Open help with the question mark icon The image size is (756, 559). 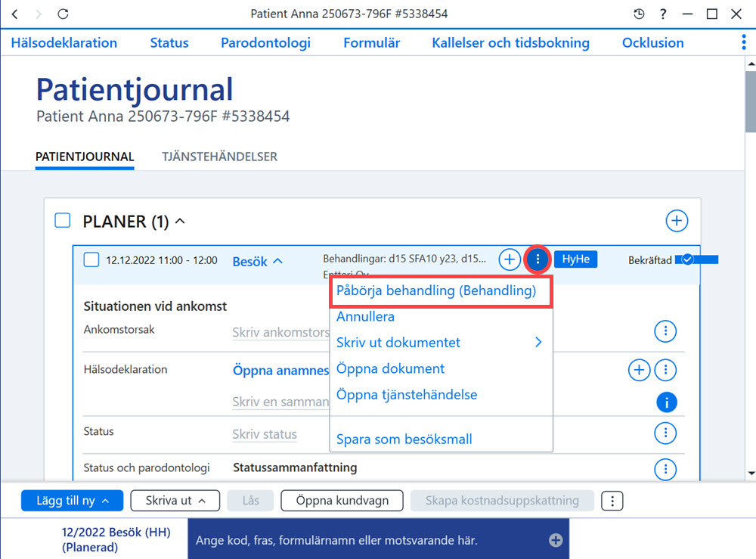pyautogui.click(x=663, y=14)
